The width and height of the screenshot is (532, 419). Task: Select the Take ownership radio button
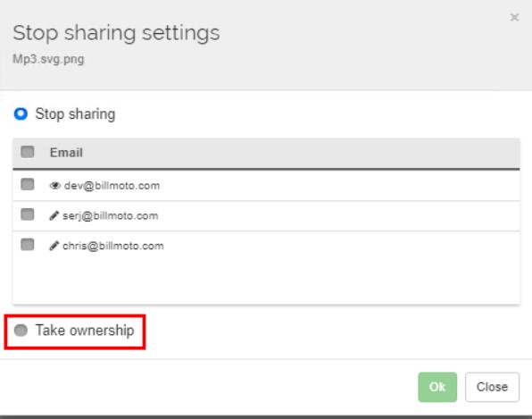point(21,330)
